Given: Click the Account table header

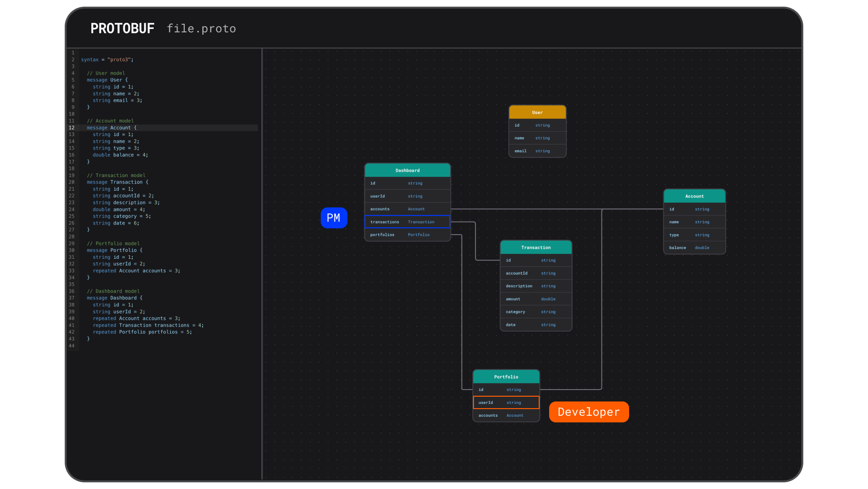Looking at the screenshot, I should pos(694,196).
